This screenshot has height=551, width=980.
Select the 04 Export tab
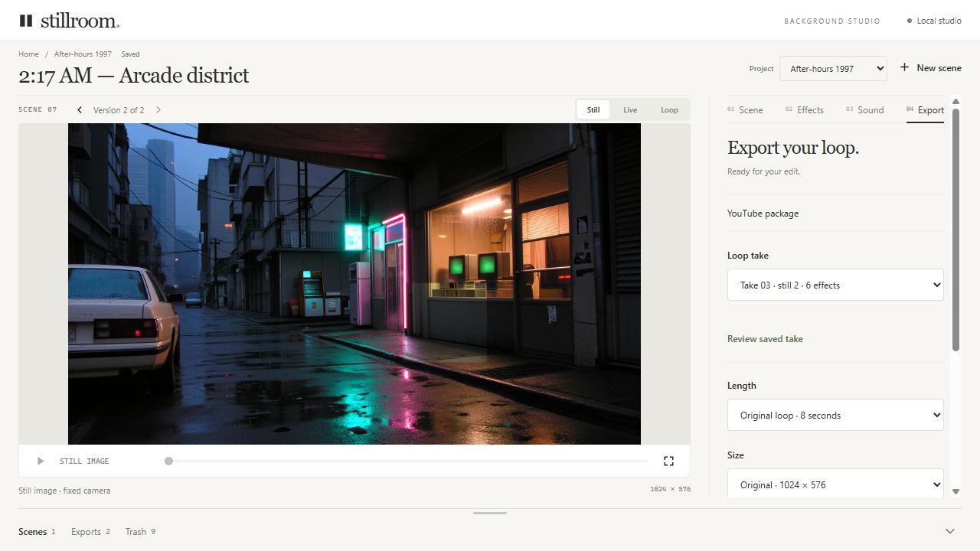[925, 110]
